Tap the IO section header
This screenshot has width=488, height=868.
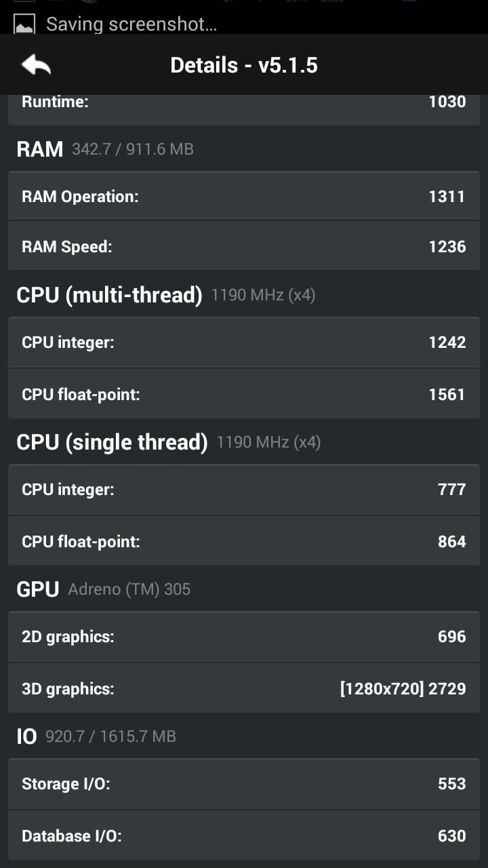(x=96, y=736)
